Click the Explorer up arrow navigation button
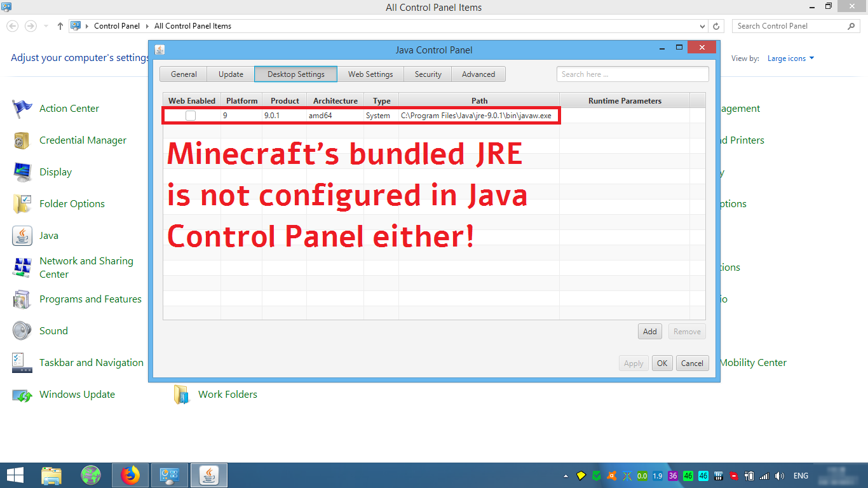This screenshot has height=488, width=868. 60,26
